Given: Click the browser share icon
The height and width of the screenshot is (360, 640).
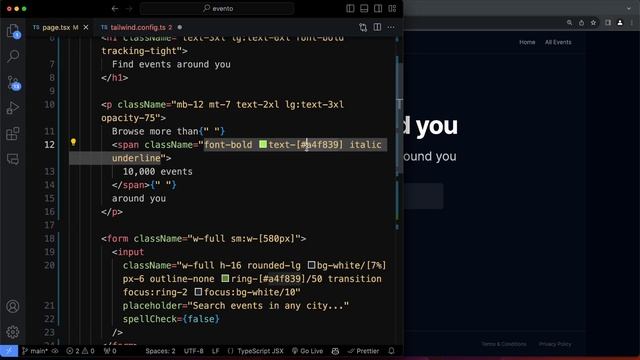Looking at the screenshot, I should point(581,23).
